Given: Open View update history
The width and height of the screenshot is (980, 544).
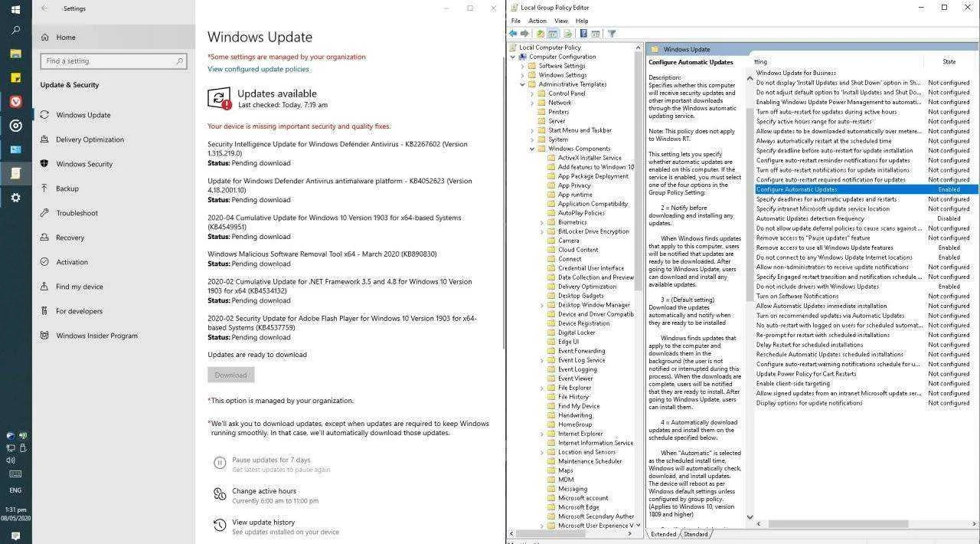Looking at the screenshot, I should click(263, 523).
